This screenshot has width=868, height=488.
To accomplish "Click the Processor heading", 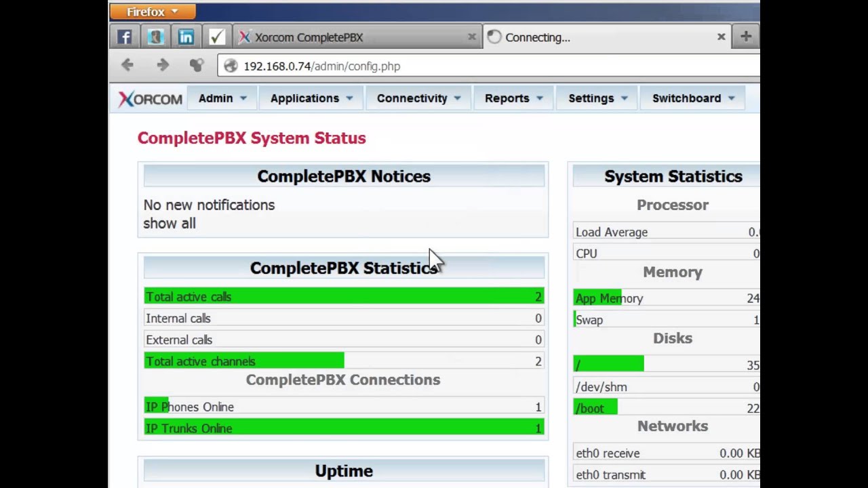I will 673,205.
